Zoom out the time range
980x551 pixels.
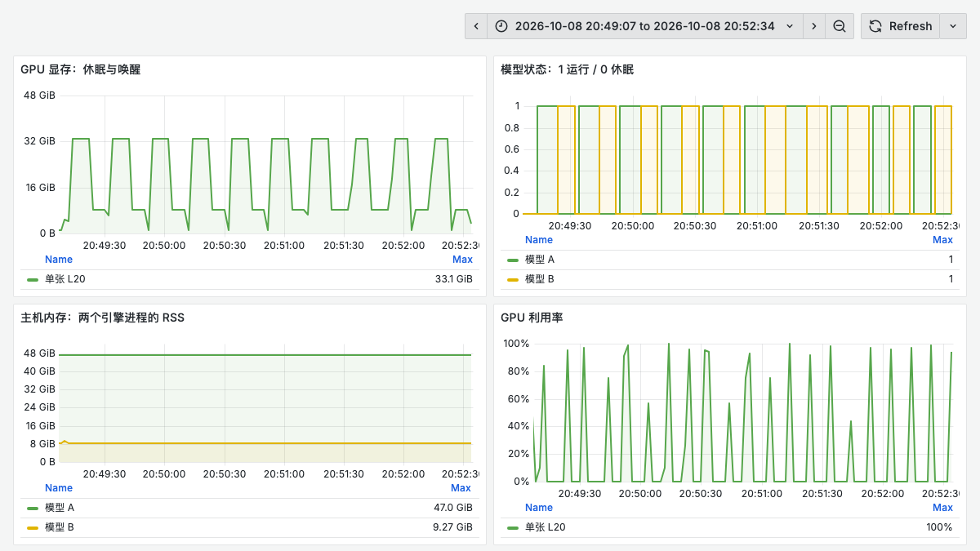[x=840, y=26]
